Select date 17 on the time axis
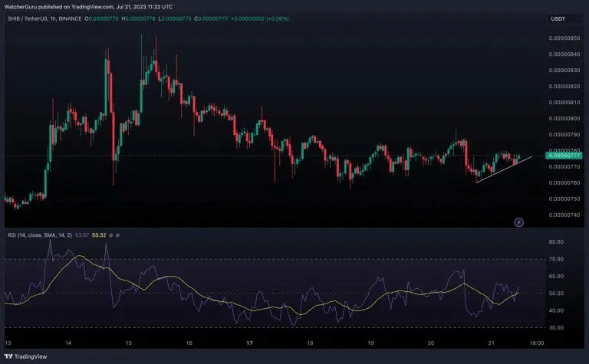Image resolution: width=589 pixels, height=364 pixels. coord(249,343)
